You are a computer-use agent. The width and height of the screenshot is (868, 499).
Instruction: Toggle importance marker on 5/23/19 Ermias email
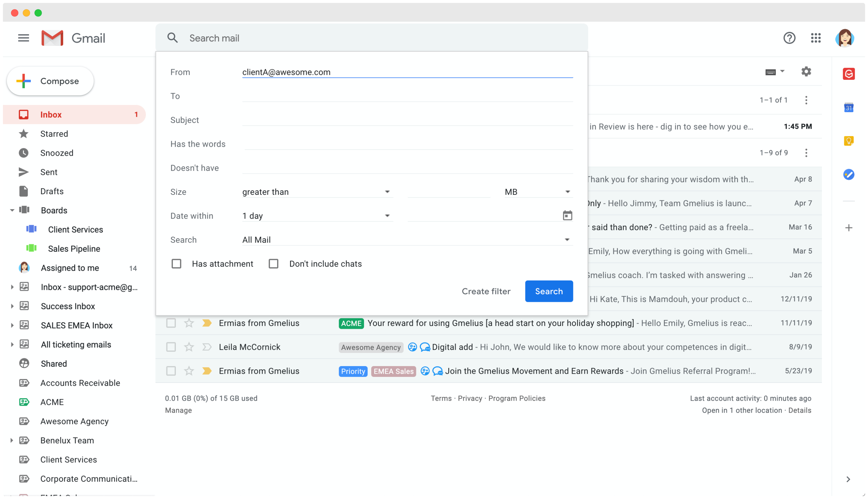206,371
